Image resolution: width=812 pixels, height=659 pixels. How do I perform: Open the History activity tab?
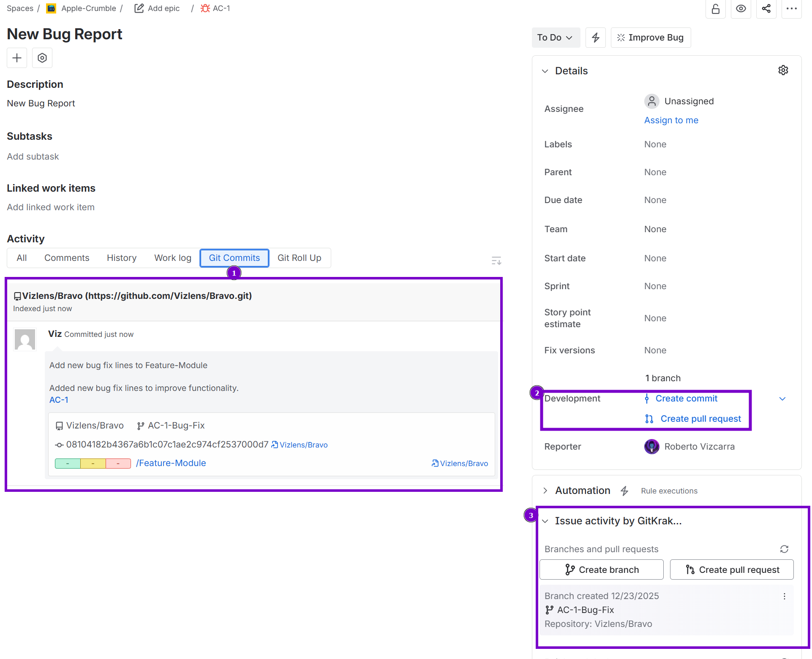click(x=122, y=258)
